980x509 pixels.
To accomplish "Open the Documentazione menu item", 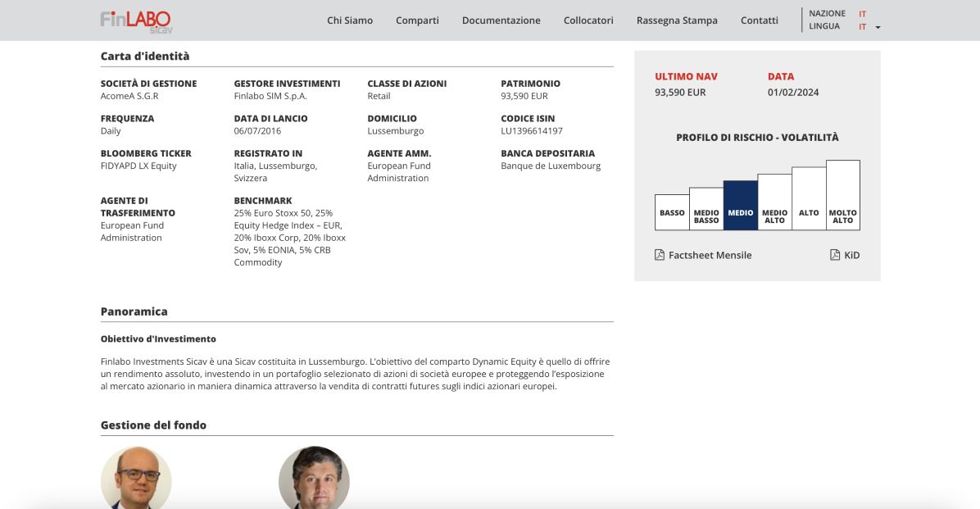I will (x=501, y=20).
